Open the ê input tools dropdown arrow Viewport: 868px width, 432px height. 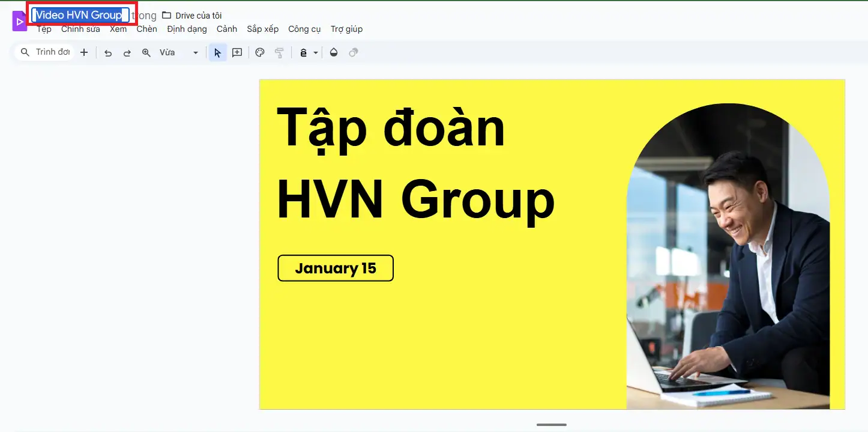316,53
